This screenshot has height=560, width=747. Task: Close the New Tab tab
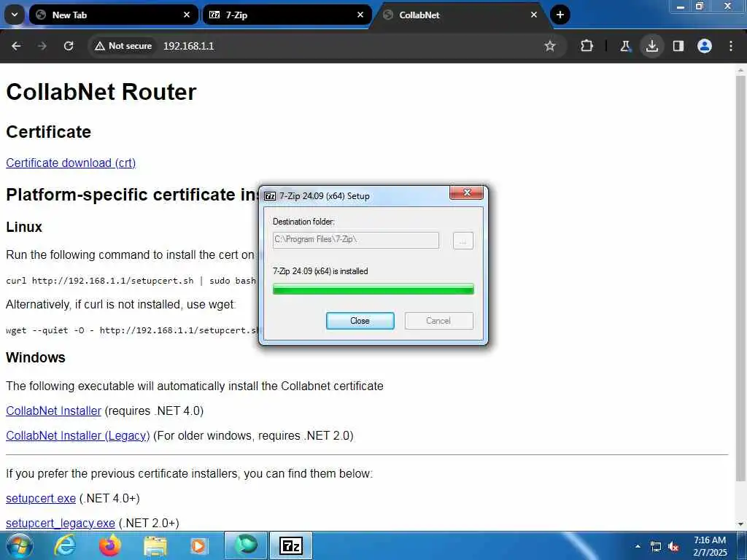pyautogui.click(x=187, y=15)
